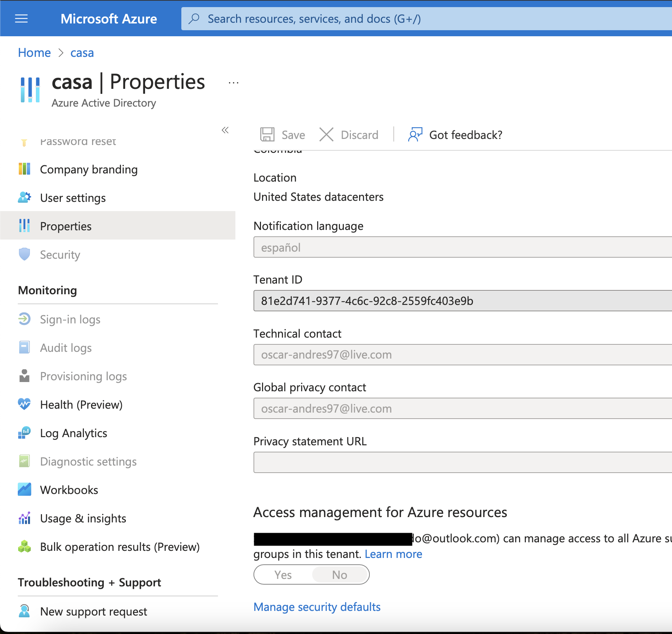The height and width of the screenshot is (634, 672).
Task: Follow the Manage security defaults link
Action: point(317,607)
